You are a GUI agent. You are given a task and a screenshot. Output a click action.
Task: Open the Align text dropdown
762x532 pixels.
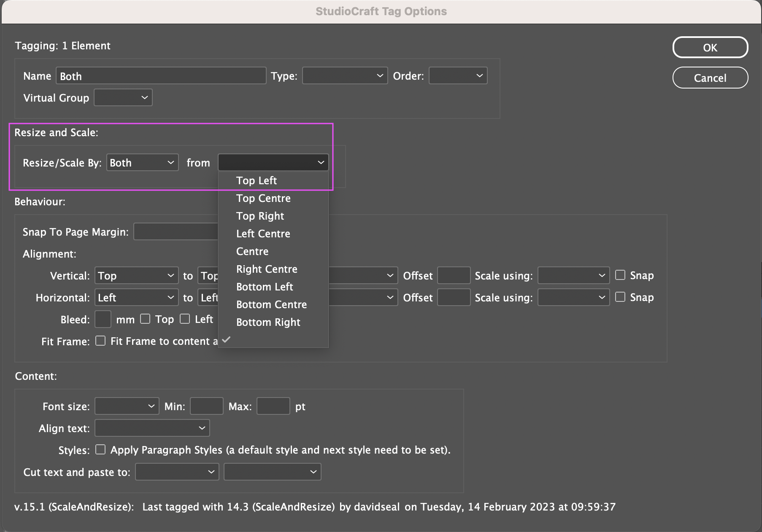tap(152, 428)
